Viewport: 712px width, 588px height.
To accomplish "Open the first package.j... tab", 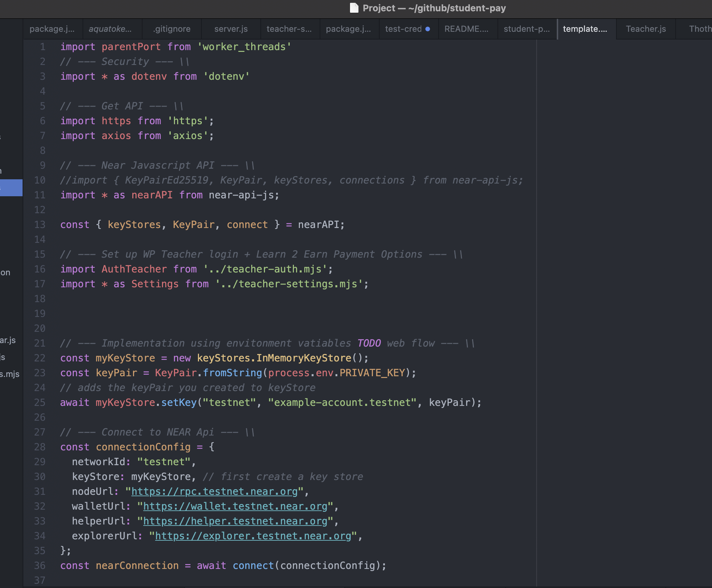I will [x=52, y=29].
